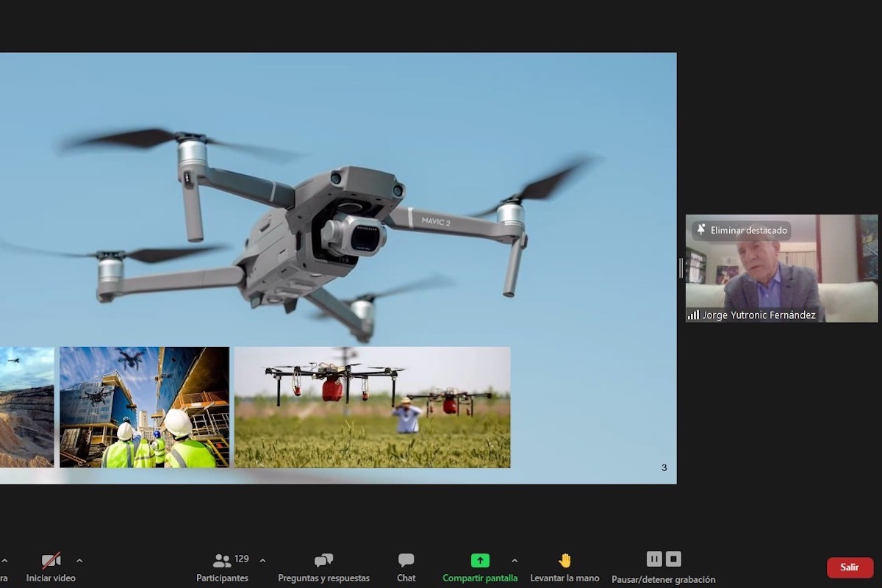Image resolution: width=882 pixels, height=588 pixels.
Task: Click Eliminar destacado on the speaker video
Action: tap(742, 230)
